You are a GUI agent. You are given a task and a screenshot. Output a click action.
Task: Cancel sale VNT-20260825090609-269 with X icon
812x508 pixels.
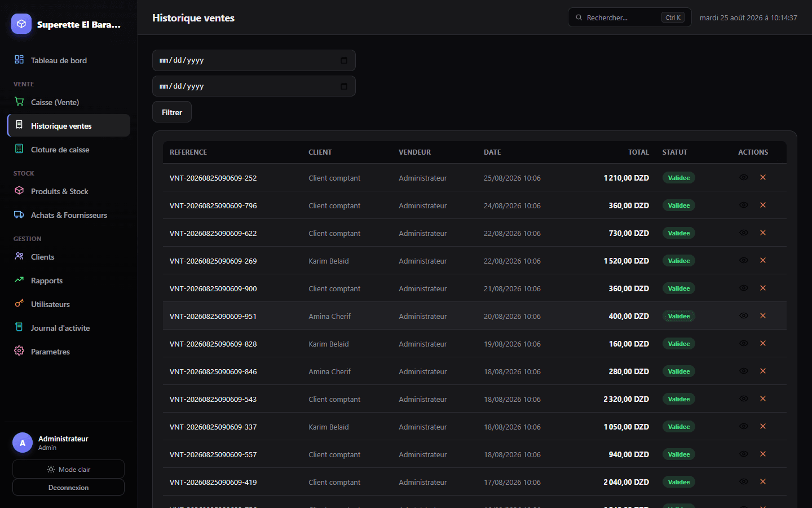point(763,260)
